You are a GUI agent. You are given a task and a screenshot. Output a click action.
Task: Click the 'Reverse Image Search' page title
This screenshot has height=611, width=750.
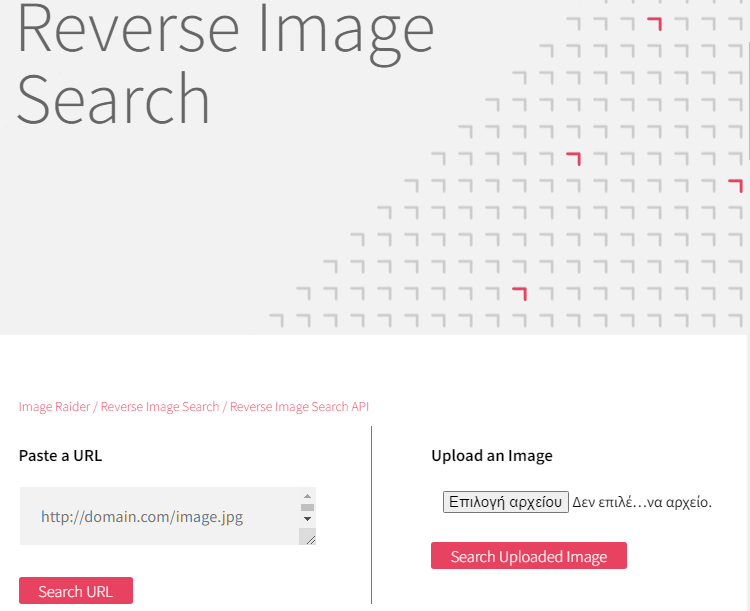pyautogui.click(x=225, y=63)
